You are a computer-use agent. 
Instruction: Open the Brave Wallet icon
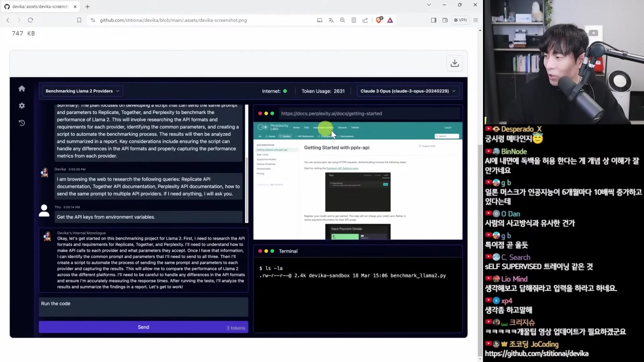(445, 20)
